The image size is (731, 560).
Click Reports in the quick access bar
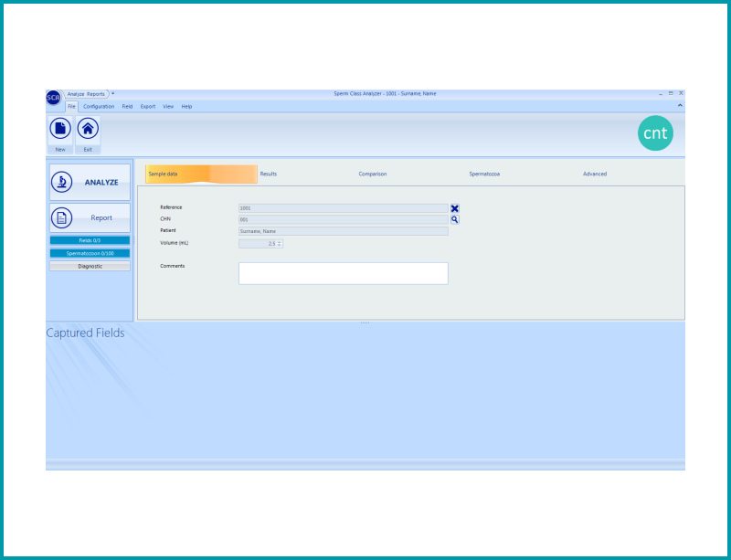click(96, 94)
